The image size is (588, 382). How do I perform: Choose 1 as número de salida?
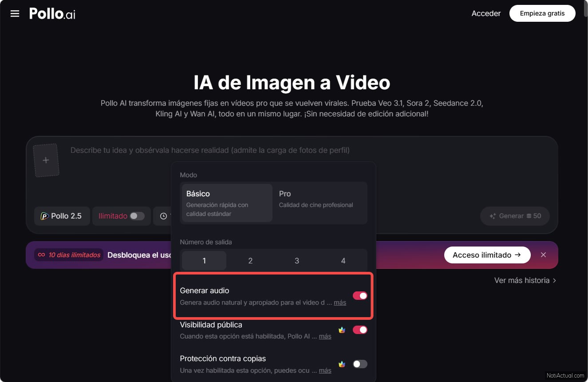[x=204, y=261]
